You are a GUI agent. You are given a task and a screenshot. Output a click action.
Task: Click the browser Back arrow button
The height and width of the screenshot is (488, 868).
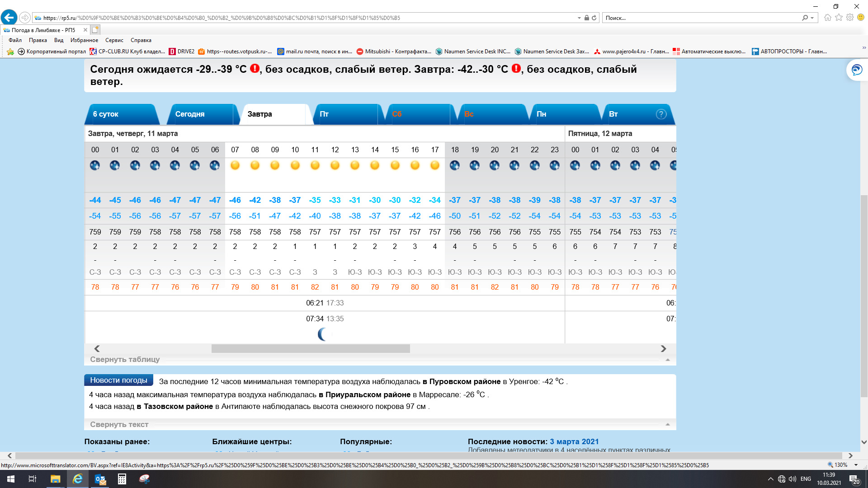(x=9, y=18)
